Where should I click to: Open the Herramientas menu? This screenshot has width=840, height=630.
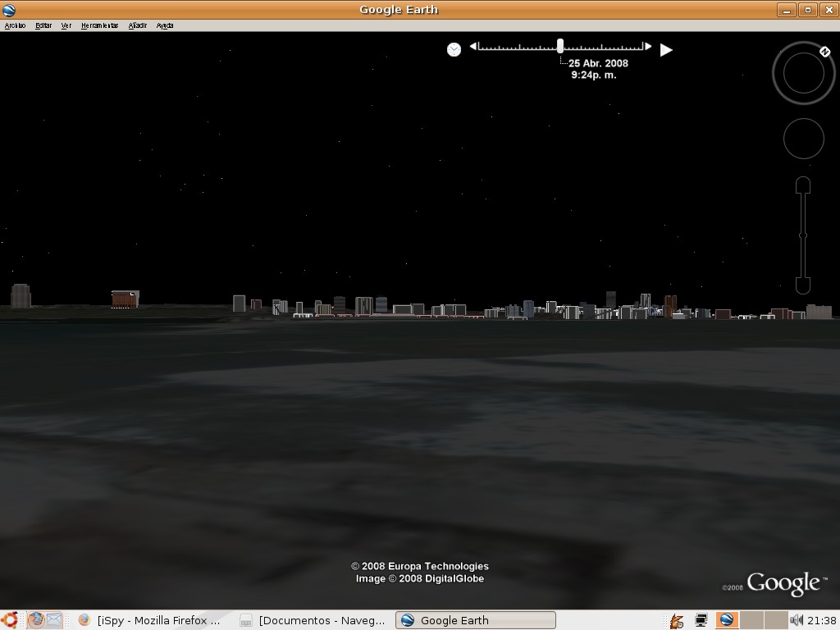pyautogui.click(x=99, y=25)
